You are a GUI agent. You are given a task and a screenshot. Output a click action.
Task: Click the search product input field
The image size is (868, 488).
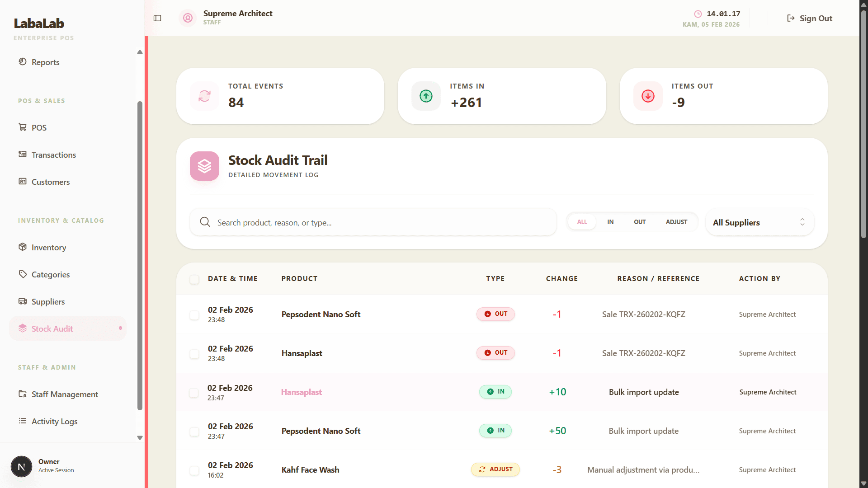coord(373,222)
